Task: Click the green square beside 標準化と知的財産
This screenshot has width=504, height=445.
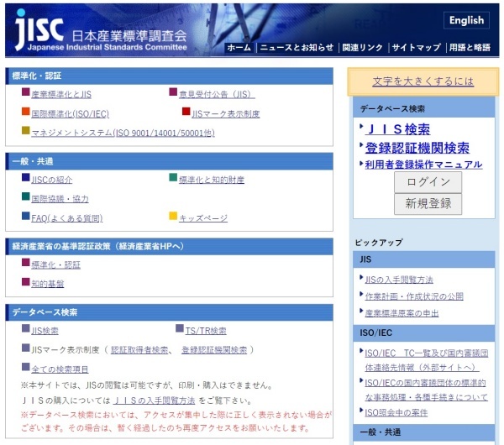Action: [173, 178]
